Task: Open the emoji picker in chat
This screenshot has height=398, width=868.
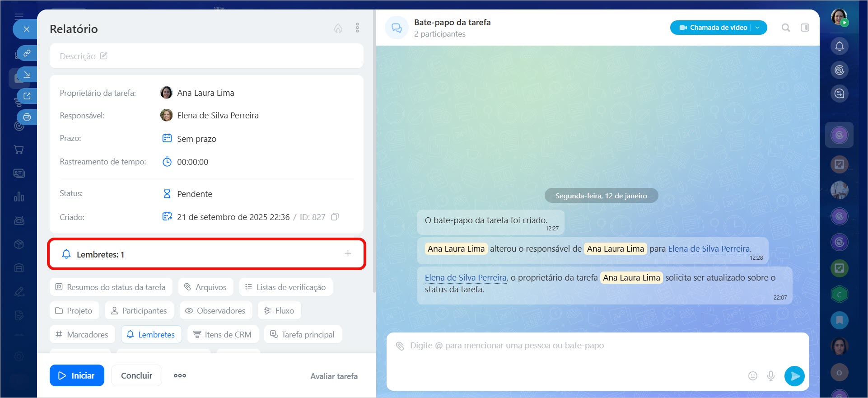Action: tap(752, 376)
